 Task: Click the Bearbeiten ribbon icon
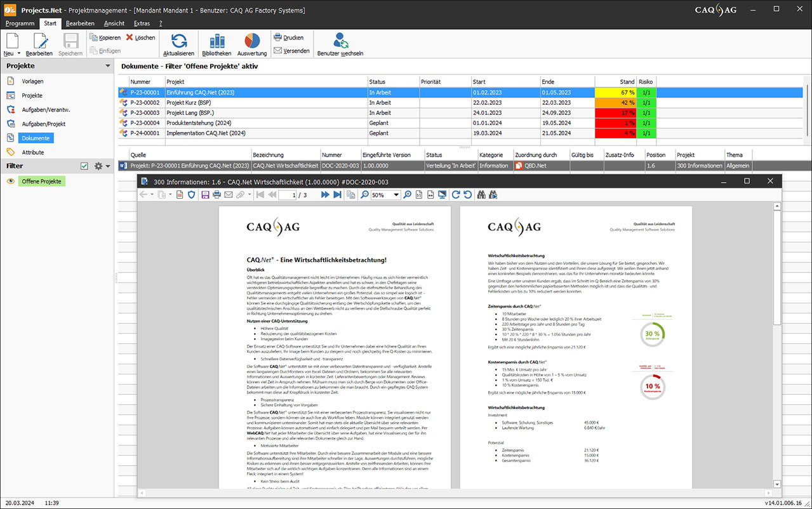tap(39, 43)
